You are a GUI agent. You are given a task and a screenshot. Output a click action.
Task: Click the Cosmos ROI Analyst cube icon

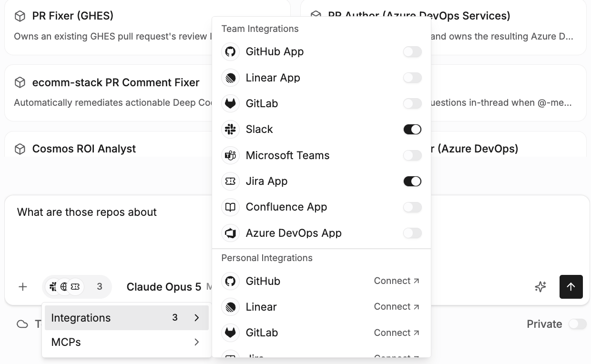[20, 149]
